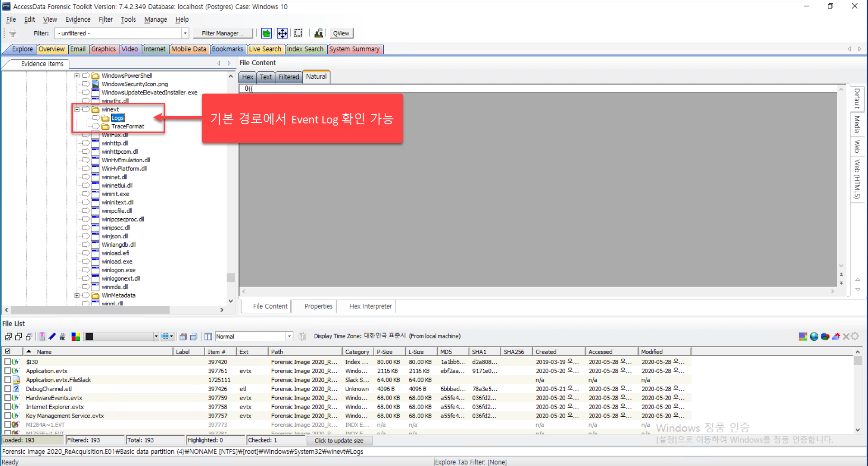
Task: Open the Evidence menu
Action: point(78,19)
